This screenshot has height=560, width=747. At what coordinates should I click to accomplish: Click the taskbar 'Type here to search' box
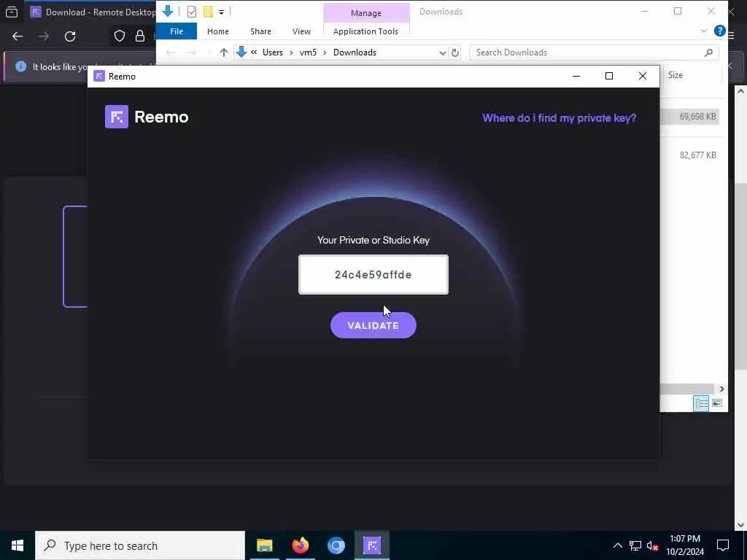click(140, 545)
